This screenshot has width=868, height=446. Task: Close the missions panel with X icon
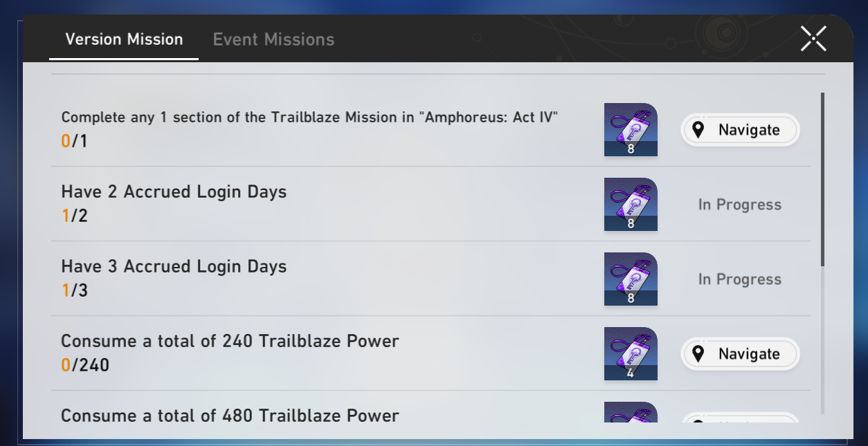pyautogui.click(x=813, y=39)
